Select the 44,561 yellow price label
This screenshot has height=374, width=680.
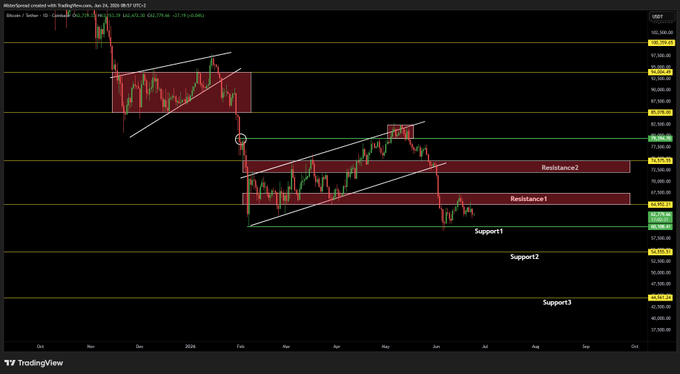click(x=661, y=298)
